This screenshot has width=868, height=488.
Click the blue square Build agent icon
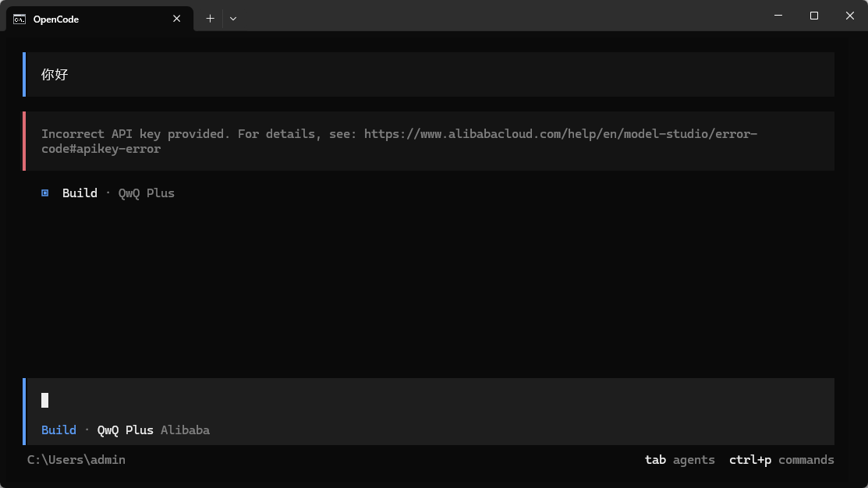point(44,193)
